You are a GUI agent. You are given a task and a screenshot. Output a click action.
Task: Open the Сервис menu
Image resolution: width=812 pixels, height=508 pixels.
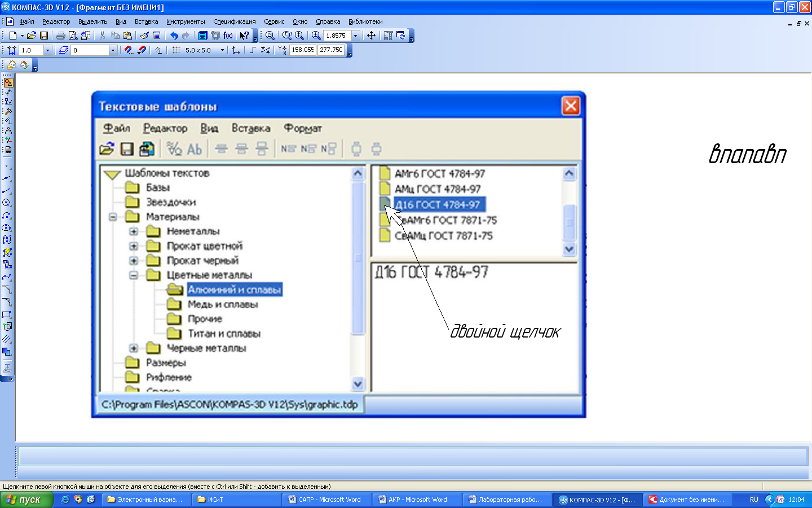click(x=274, y=21)
